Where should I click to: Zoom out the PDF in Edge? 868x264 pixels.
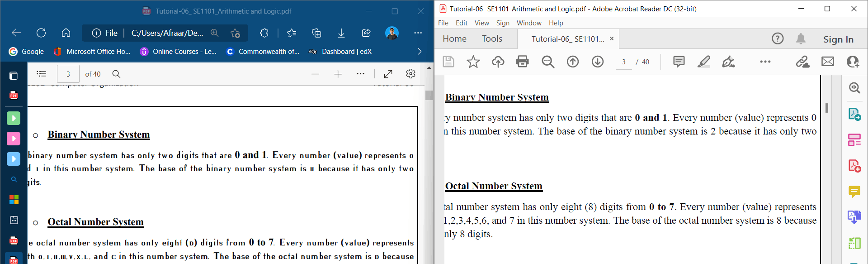pos(315,74)
